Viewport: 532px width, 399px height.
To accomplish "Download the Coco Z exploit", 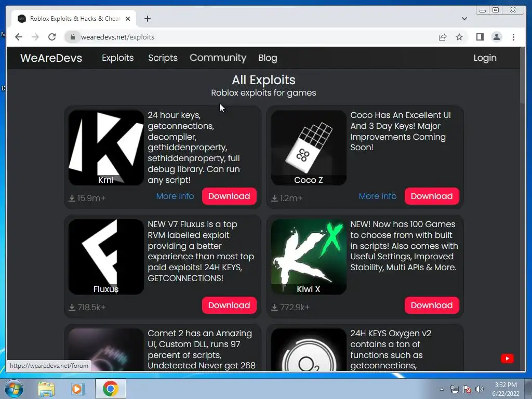I will point(432,196).
